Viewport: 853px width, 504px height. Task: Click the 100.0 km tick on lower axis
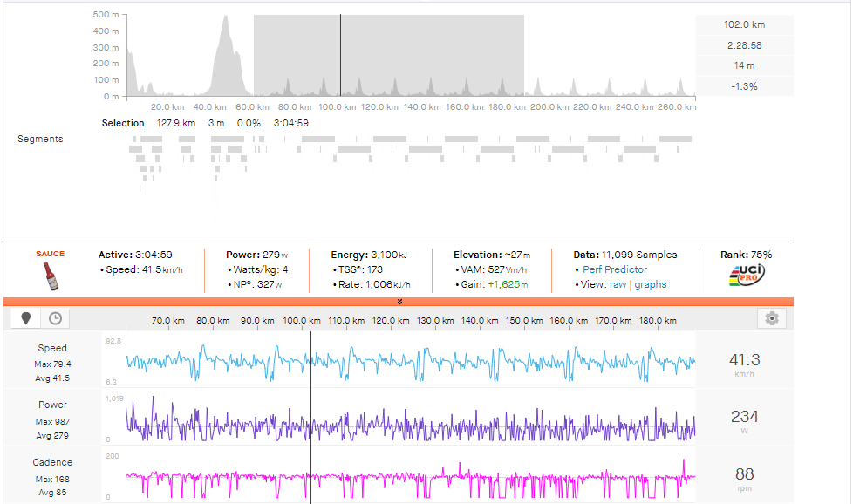pos(302,321)
